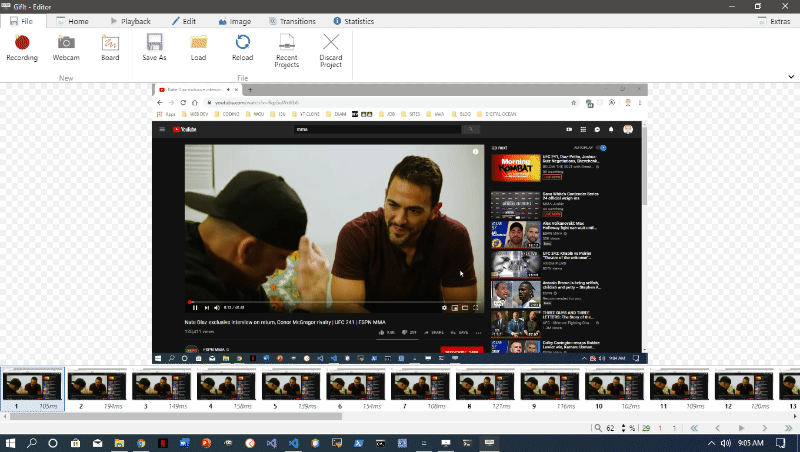Image resolution: width=800 pixels, height=452 pixels.
Task: Jump to the last frame
Action: pyautogui.click(x=788, y=428)
